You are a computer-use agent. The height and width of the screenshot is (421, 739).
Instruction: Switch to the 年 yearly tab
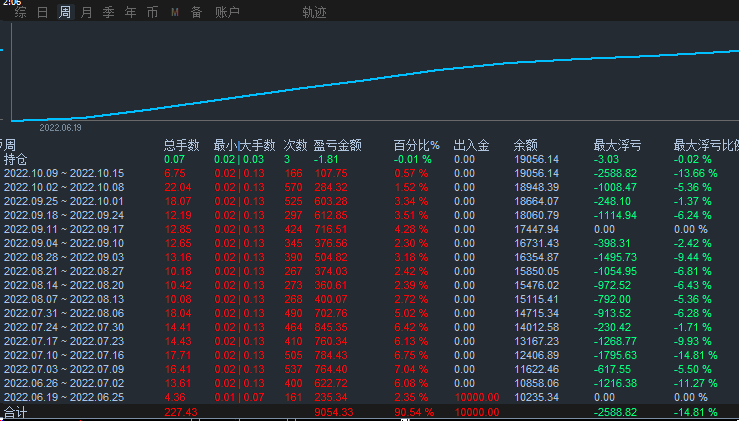(131, 12)
